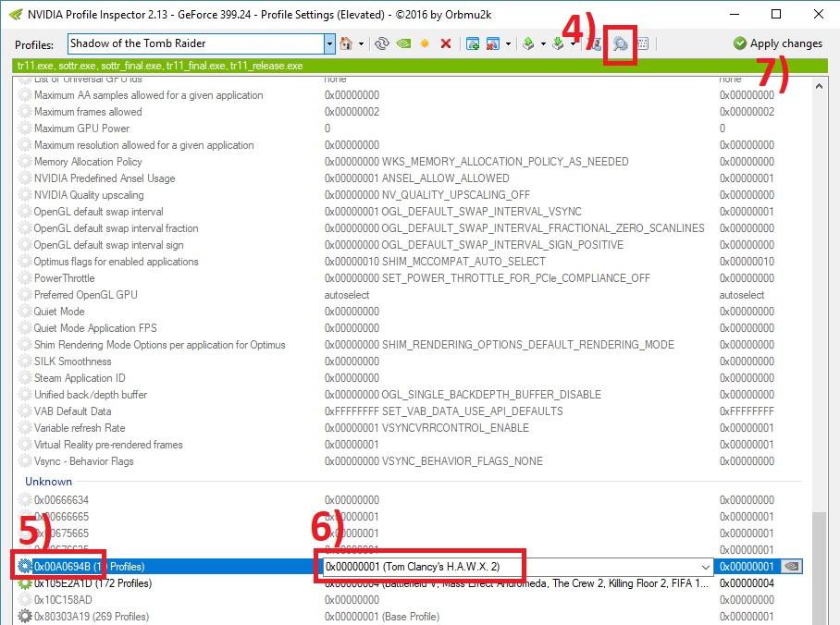Click value SHIM_MCCOMPAT_AUTO_SELECT
840x625 pixels.
coord(463,262)
